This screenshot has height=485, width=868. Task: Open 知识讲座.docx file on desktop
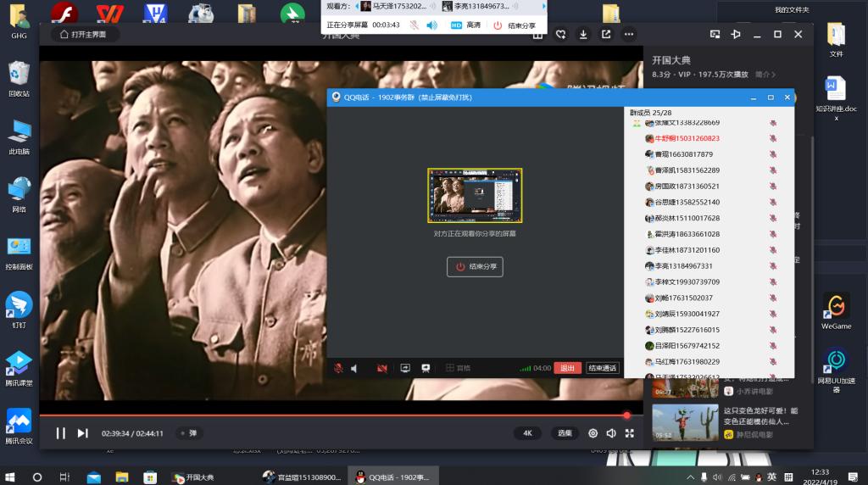pyautogui.click(x=836, y=98)
